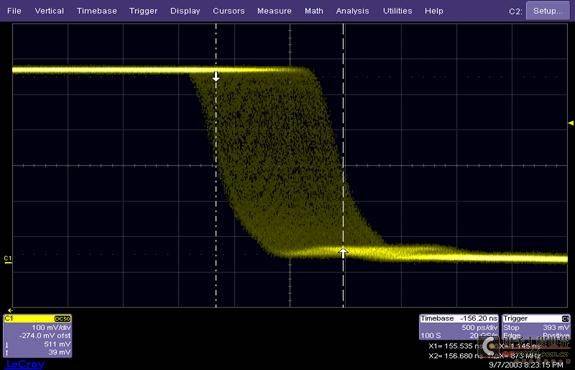Click the C2 Setup button
Screen dimensions: 575x370
coord(547,11)
